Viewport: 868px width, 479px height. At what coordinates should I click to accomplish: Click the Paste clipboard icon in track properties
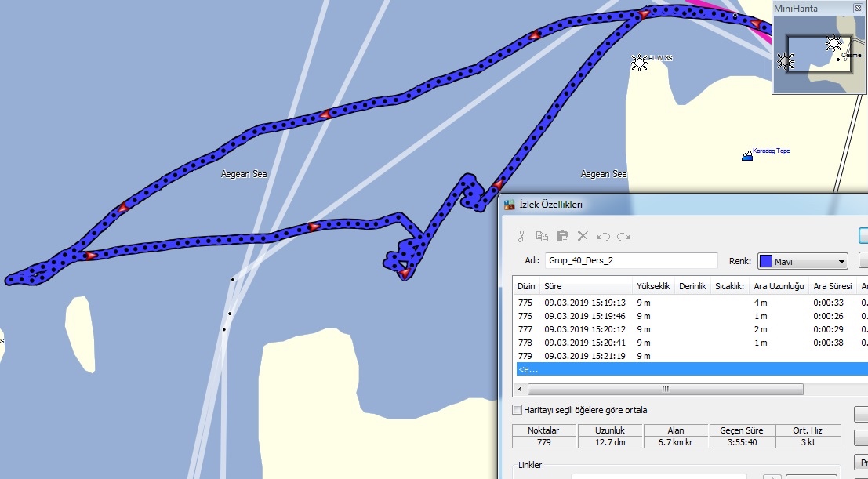pos(562,237)
